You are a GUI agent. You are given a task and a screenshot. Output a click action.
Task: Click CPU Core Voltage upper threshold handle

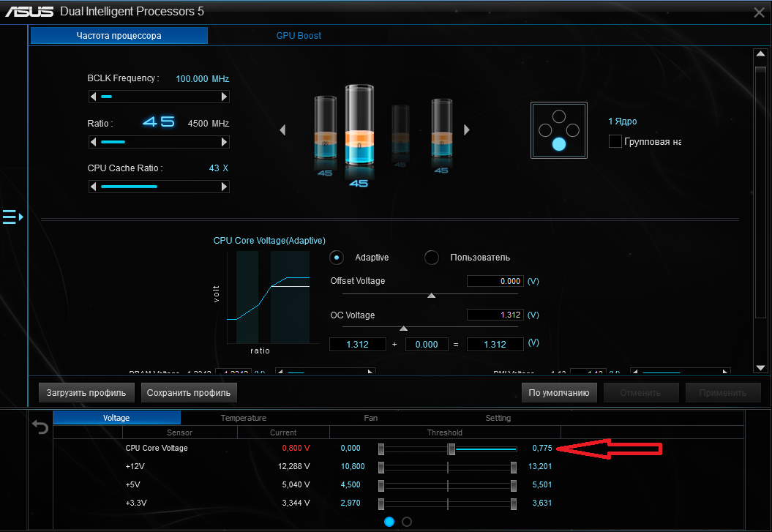pyautogui.click(x=451, y=449)
